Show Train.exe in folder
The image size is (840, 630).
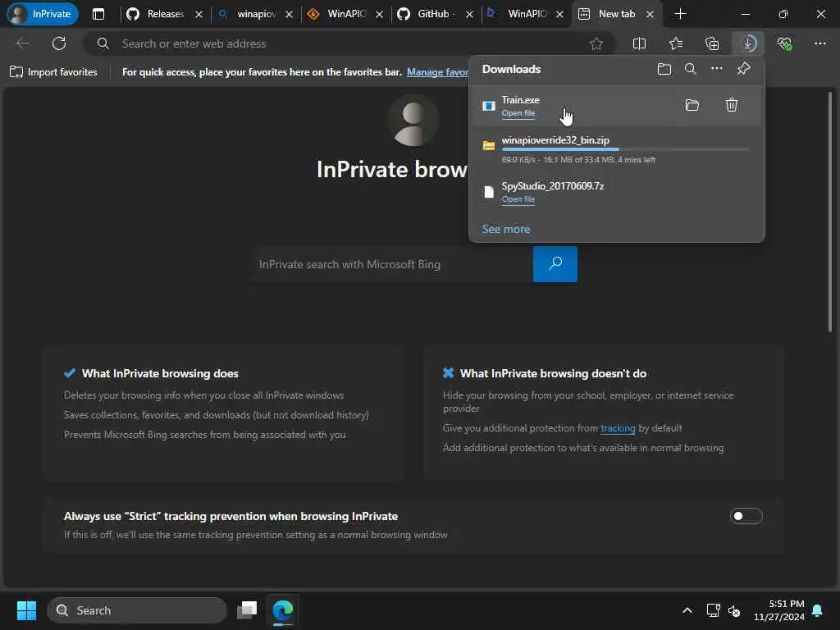692,105
